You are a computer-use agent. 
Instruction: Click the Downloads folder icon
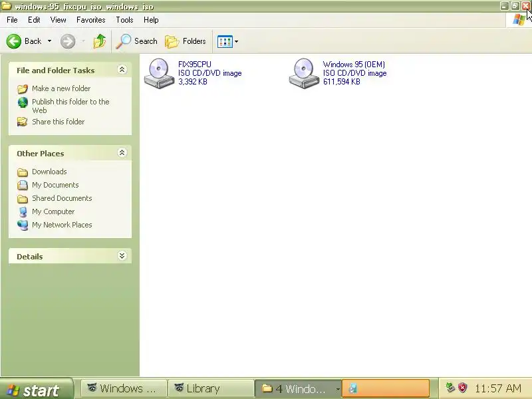tap(23, 172)
